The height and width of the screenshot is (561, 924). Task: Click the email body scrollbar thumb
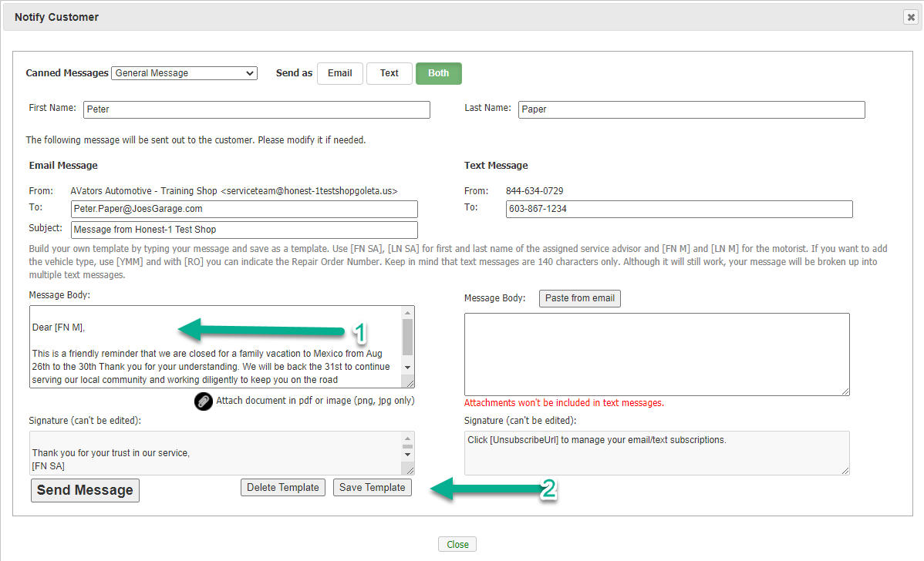coord(407,337)
